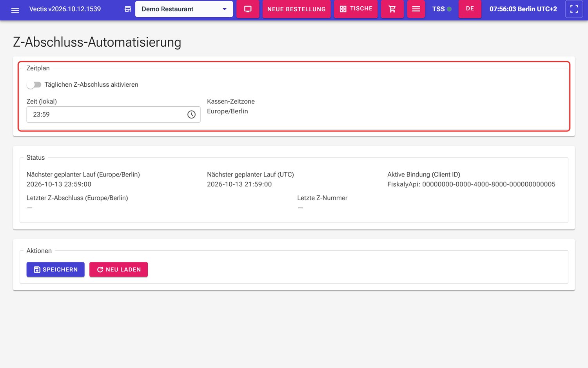This screenshot has width=588, height=368.
Task: Reload data with Neu Laden
Action: click(118, 270)
